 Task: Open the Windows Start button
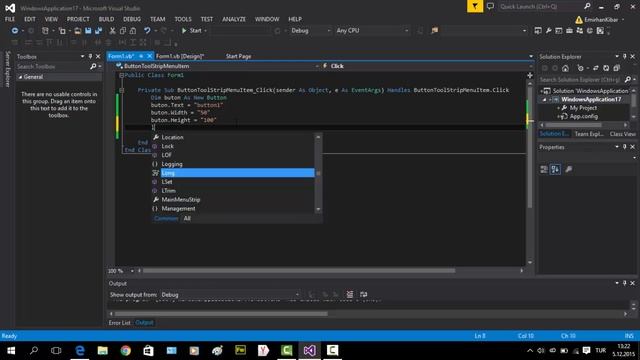click(11, 351)
